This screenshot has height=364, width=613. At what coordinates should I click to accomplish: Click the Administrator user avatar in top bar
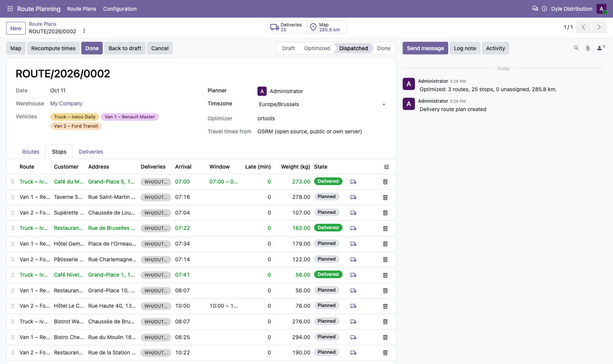pos(601,9)
